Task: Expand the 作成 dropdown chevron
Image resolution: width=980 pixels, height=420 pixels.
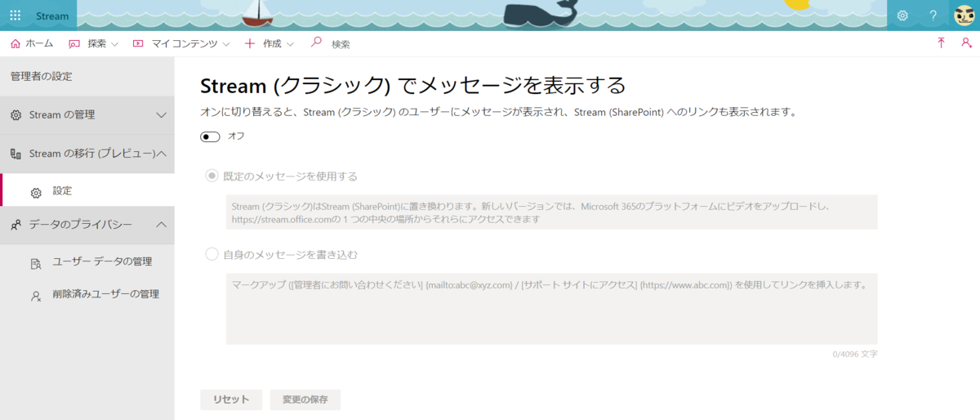Action: point(290,44)
